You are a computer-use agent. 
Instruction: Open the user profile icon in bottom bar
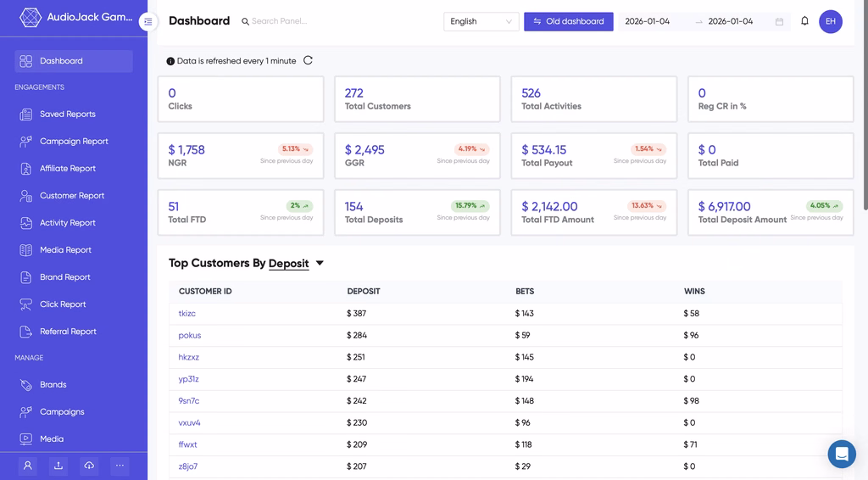point(28,466)
